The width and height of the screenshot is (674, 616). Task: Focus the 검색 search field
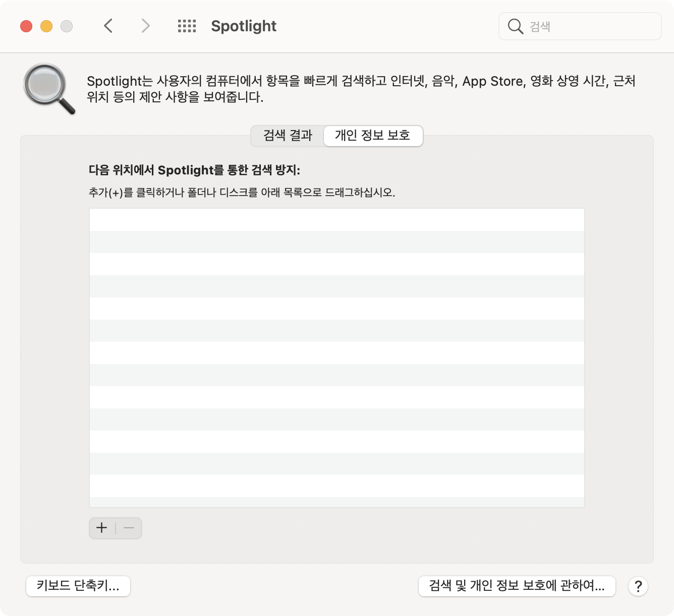[580, 26]
